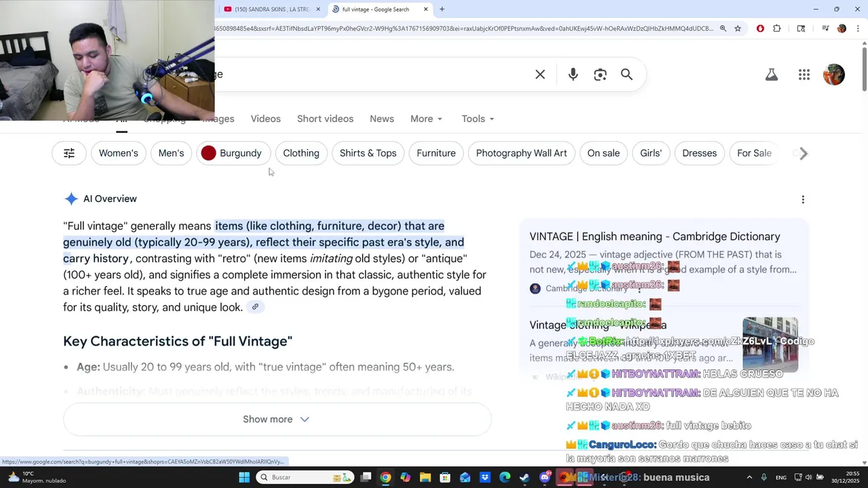868x488 pixels.
Task: Open Steam from the taskbar
Action: 524,477
